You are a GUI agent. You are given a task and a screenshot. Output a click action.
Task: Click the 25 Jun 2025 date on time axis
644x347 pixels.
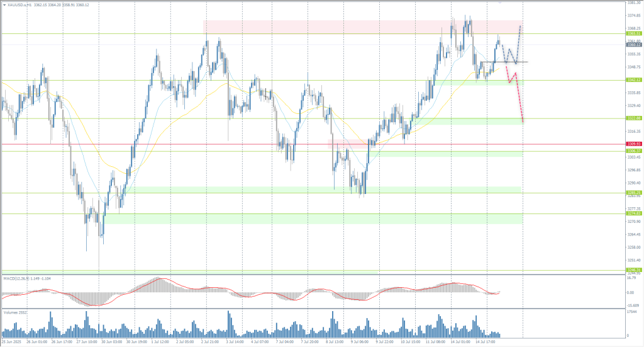point(11,342)
